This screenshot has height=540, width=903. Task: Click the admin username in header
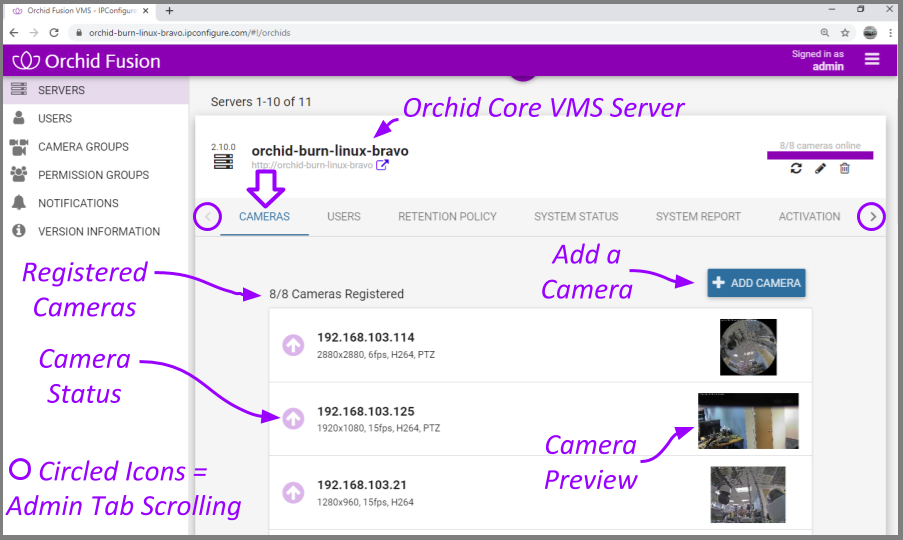coord(828,66)
